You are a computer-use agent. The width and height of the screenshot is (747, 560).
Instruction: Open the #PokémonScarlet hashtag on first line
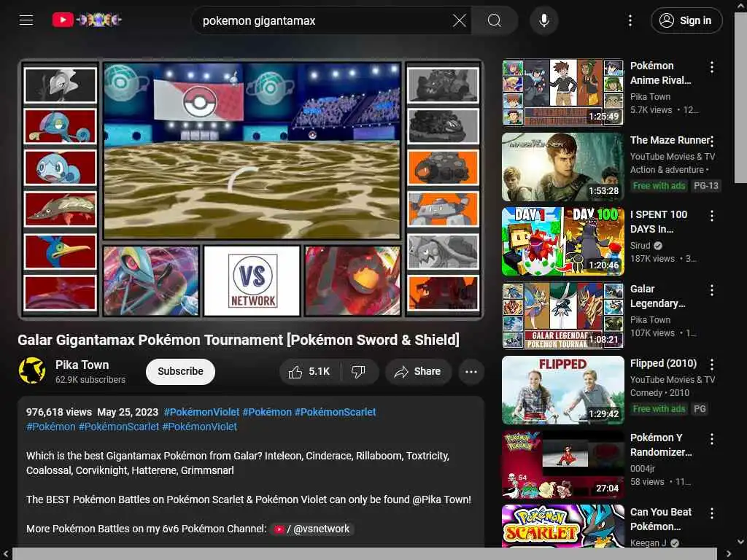coord(335,412)
